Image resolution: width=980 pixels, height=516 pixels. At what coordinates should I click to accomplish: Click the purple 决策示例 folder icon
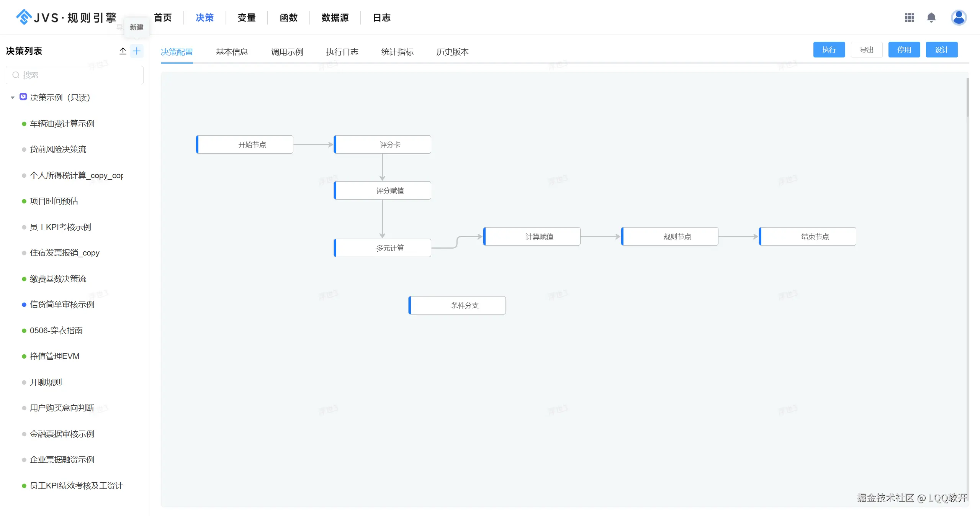pos(23,97)
